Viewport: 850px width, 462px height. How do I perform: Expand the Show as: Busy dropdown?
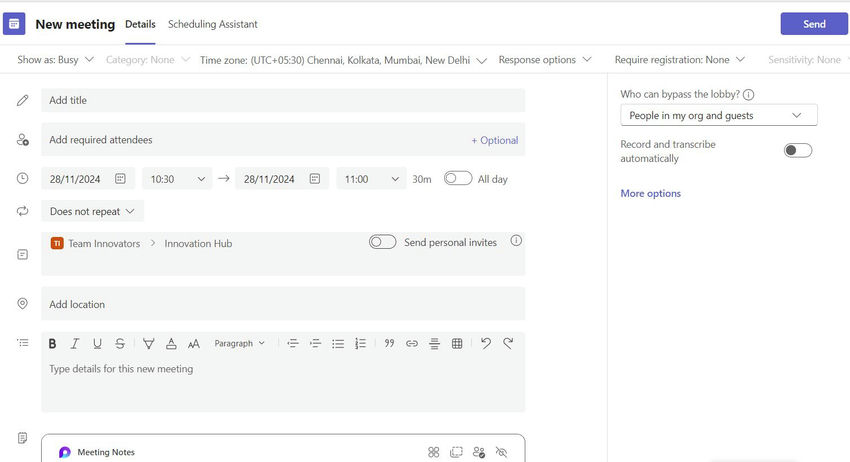(x=55, y=60)
